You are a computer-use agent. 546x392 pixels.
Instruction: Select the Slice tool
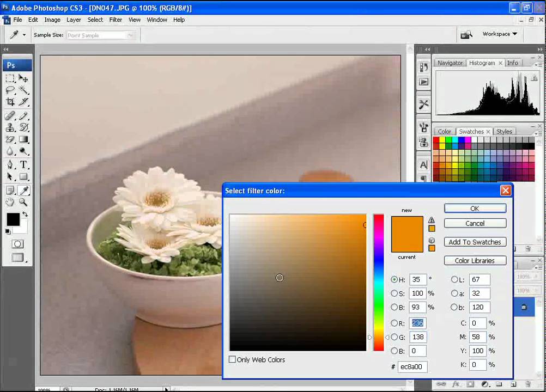point(23,102)
